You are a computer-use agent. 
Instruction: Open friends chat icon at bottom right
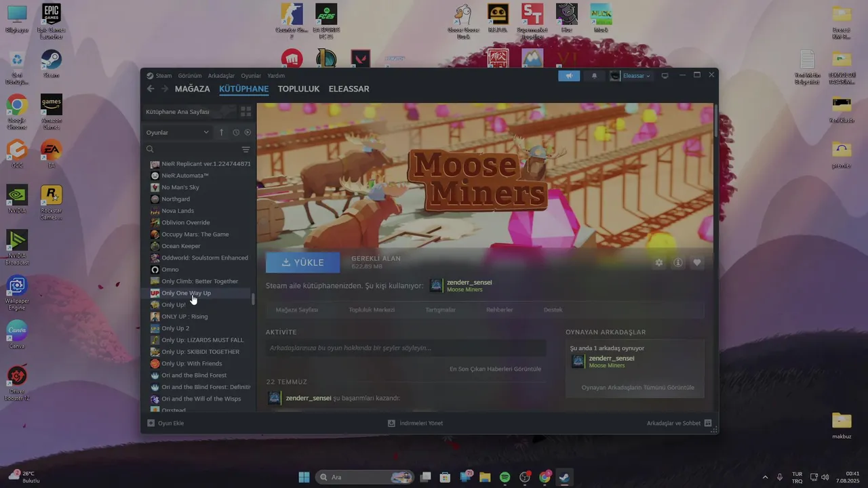click(x=708, y=423)
